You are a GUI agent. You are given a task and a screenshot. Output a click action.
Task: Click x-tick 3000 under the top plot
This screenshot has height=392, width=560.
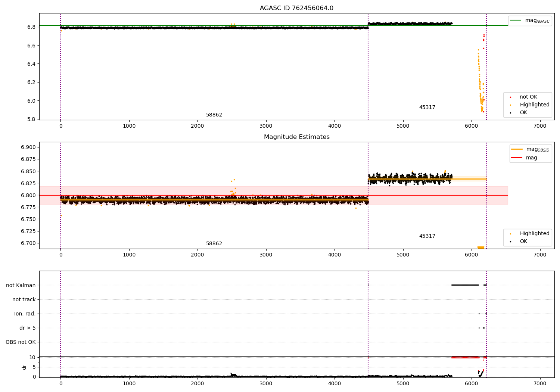[266, 126]
